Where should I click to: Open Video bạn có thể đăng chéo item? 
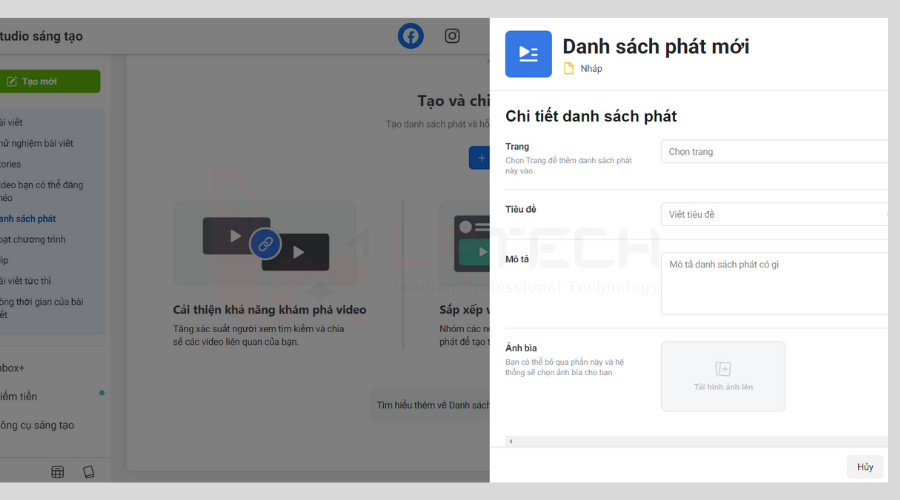click(x=42, y=191)
